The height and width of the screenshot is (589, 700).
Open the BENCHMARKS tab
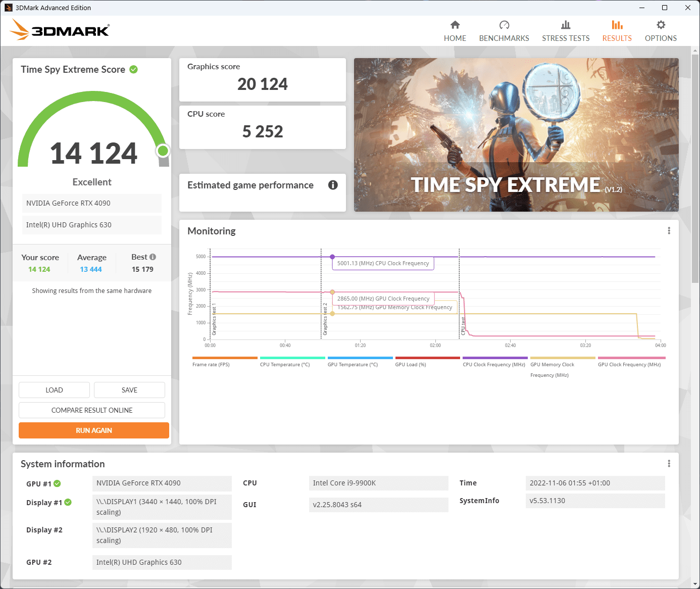[504, 31]
